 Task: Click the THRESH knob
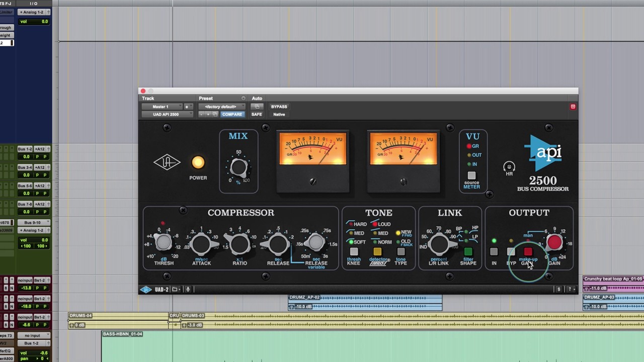[163, 243]
